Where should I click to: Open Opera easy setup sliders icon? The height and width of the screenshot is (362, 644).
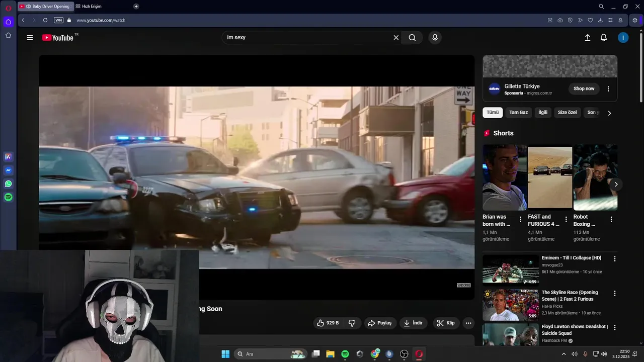pyautogui.click(x=610, y=20)
